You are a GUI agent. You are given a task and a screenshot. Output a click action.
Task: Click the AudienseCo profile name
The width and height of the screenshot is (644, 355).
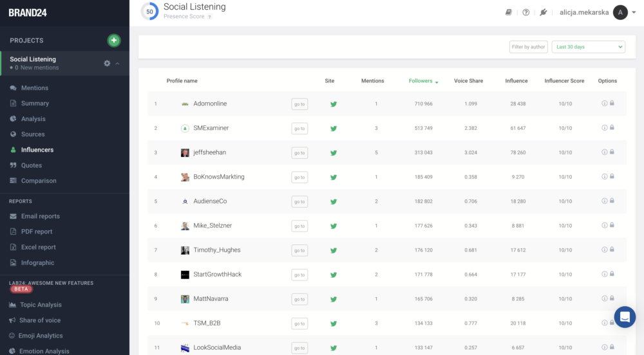point(210,201)
